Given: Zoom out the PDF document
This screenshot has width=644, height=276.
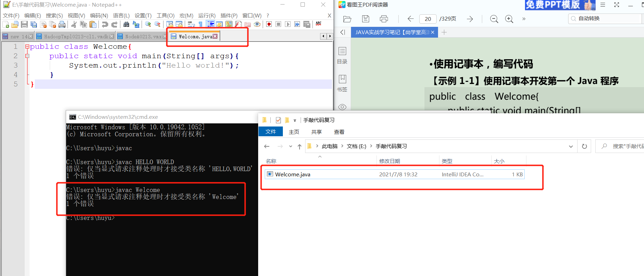Looking at the screenshot, I should point(494,19).
